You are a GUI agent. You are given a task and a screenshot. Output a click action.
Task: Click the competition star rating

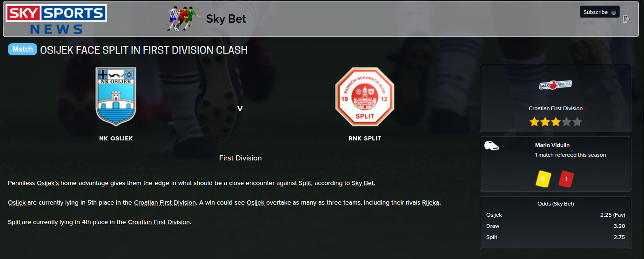click(556, 122)
